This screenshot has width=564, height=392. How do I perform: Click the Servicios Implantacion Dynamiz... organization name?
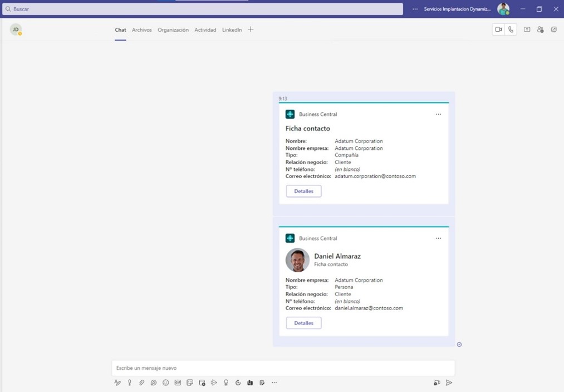[457, 9]
